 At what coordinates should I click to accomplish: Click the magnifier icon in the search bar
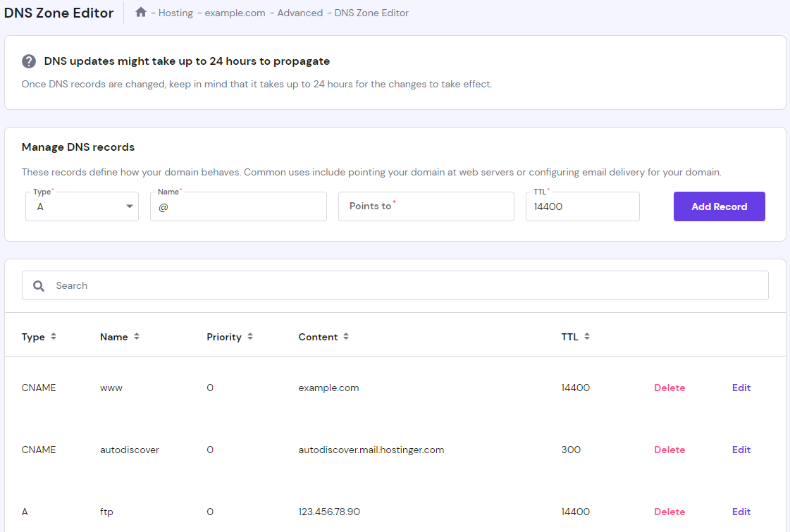point(39,285)
